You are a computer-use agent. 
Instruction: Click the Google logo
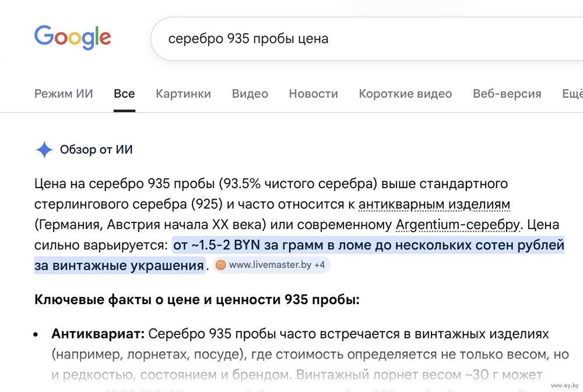click(x=72, y=38)
